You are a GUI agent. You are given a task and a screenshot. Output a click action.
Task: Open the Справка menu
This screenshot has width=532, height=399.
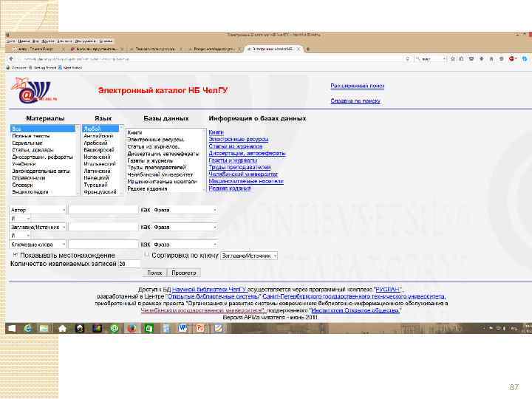coord(106,41)
